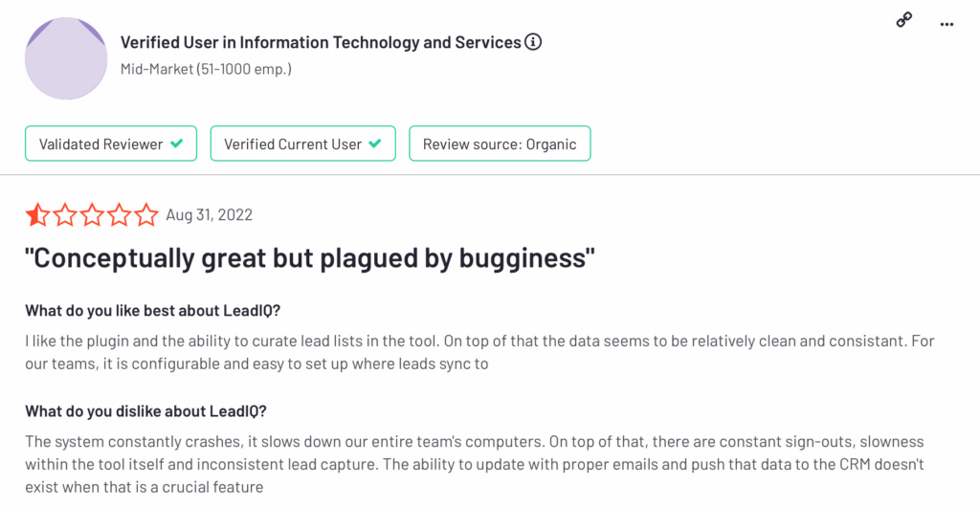Click the Aug 31, 2022 review date
This screenshot has width=980, height=507.
[210, 215]
